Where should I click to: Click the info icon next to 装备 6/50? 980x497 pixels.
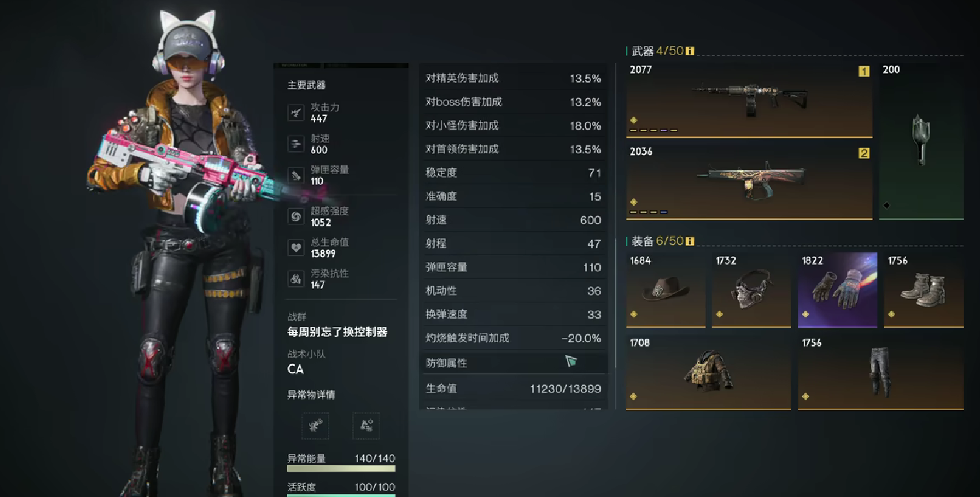(690, 241)
